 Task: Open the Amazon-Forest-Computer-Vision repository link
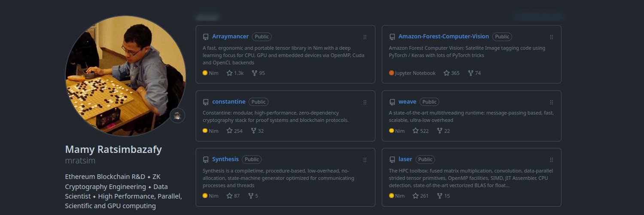coord(444,37)
